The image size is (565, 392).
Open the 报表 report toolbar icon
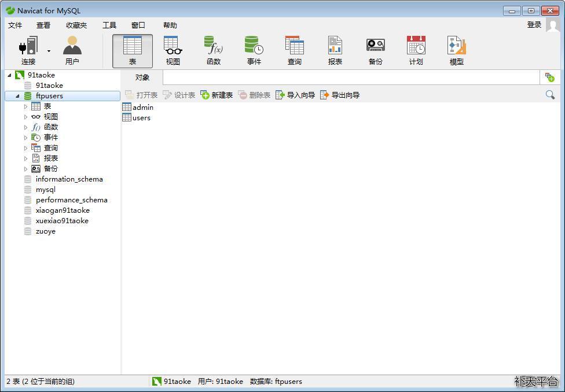[335, 51]
